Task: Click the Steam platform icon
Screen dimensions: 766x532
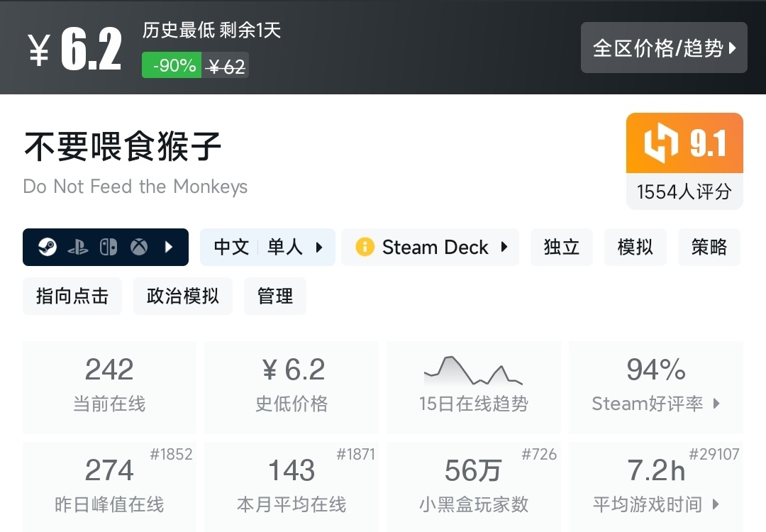Action: click(x=48, y=248)
